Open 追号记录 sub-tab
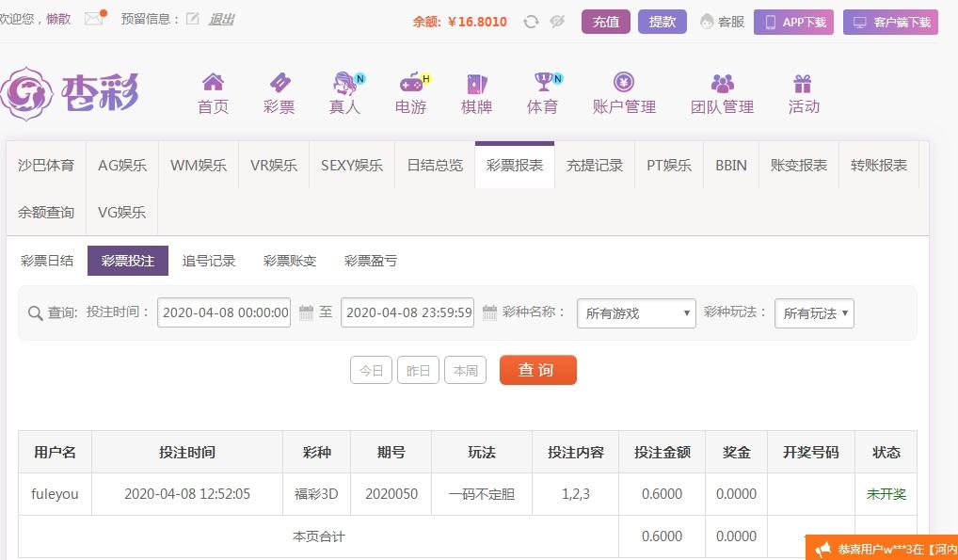 click(x=209, y=261)
